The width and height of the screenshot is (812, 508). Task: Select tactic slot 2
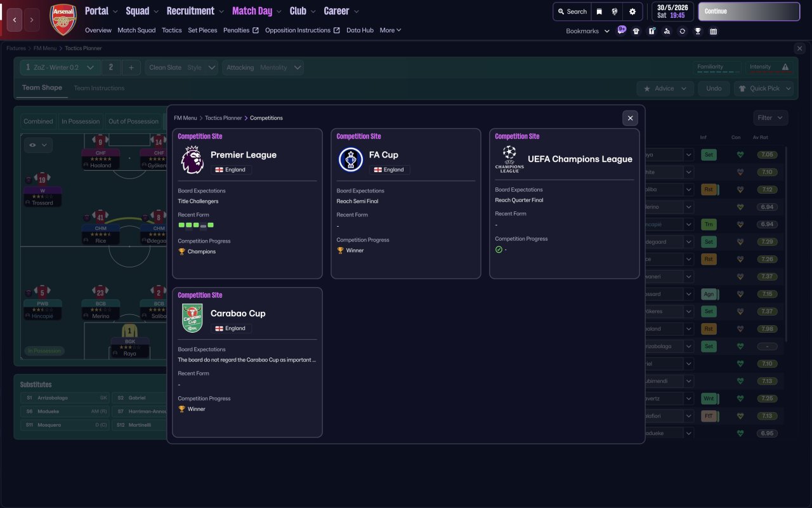tap(111, 67)
